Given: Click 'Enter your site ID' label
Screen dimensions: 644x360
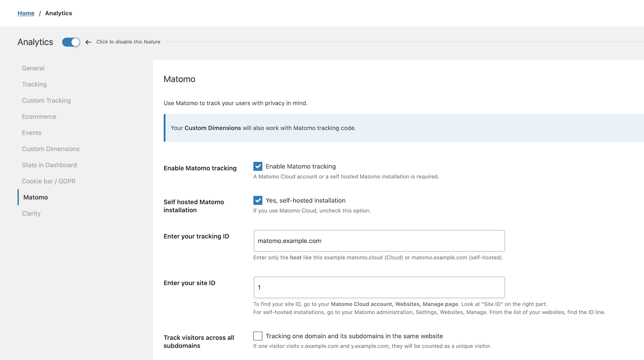Looking at the screenshot, I should [x=189, y=283].
